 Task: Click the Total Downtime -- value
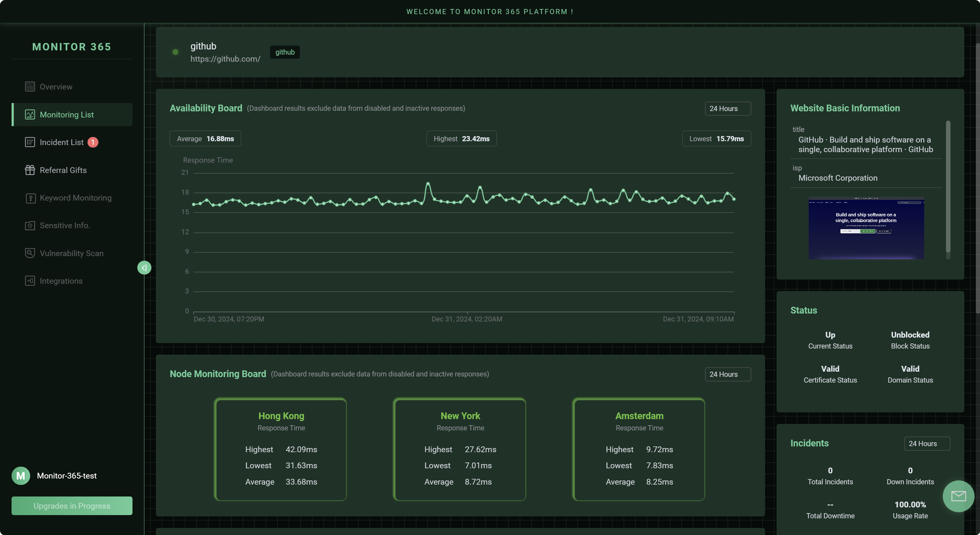pos(830,505)
